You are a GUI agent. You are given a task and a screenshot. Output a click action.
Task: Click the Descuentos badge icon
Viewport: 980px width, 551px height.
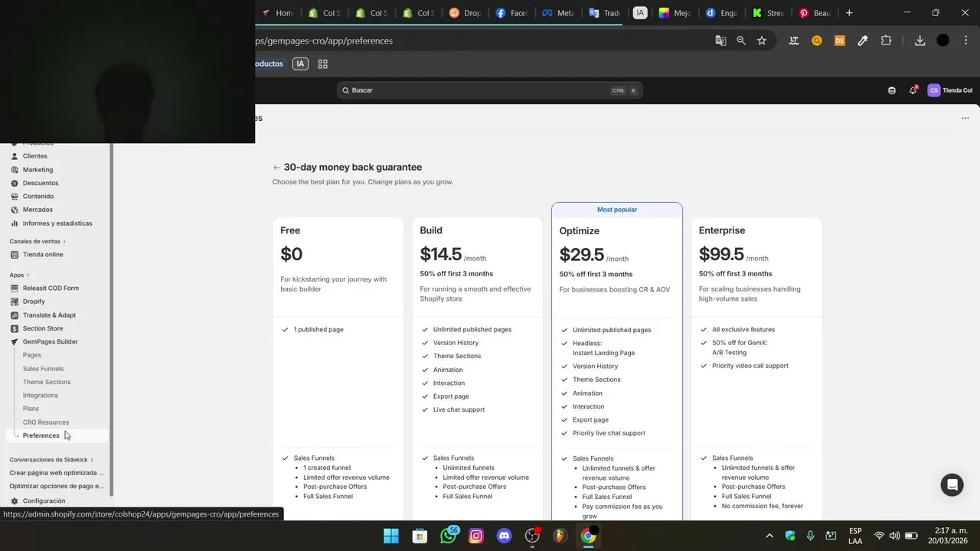point(15,183)
